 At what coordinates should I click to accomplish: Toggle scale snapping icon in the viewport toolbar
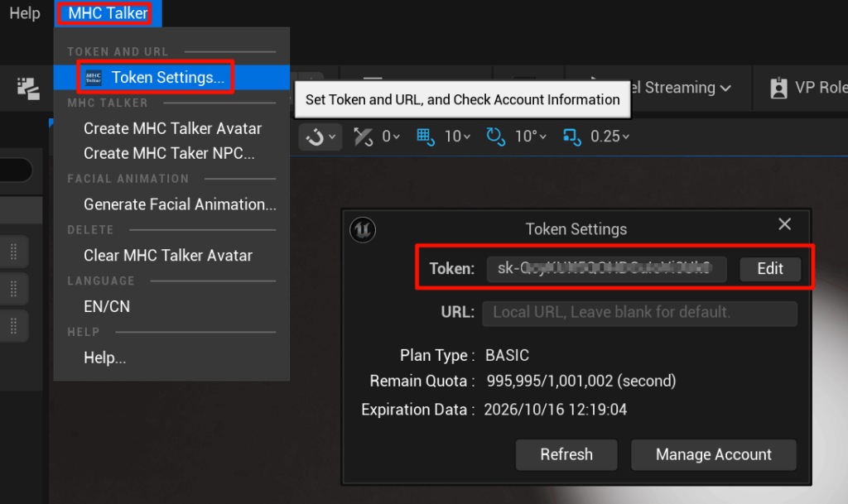tap(571, 137)
